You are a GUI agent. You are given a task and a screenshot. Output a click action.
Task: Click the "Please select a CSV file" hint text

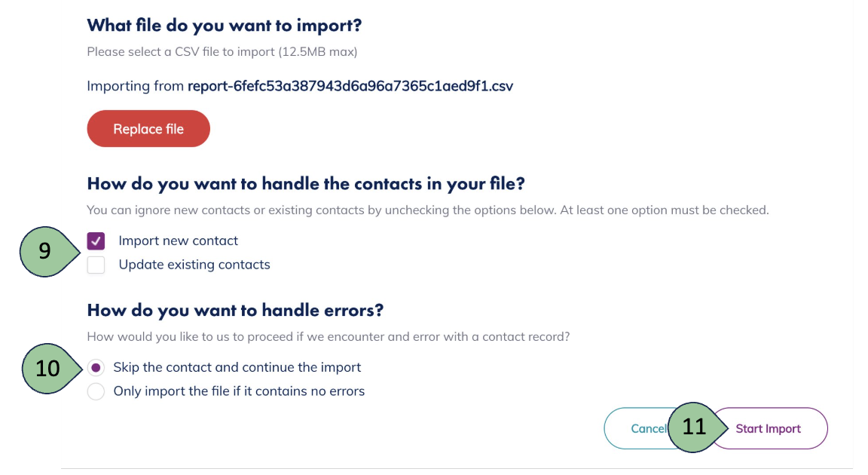[222, 52]
